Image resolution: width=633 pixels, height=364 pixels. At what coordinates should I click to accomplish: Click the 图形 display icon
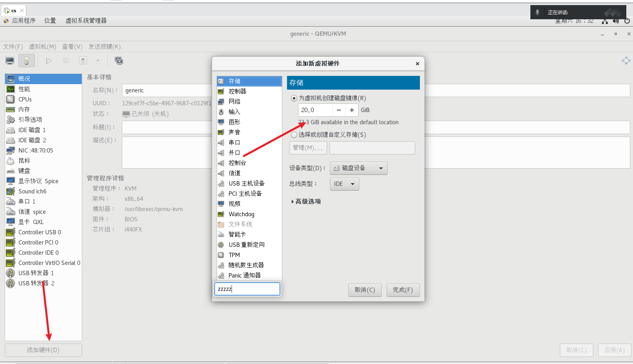[x=221, y=122]
